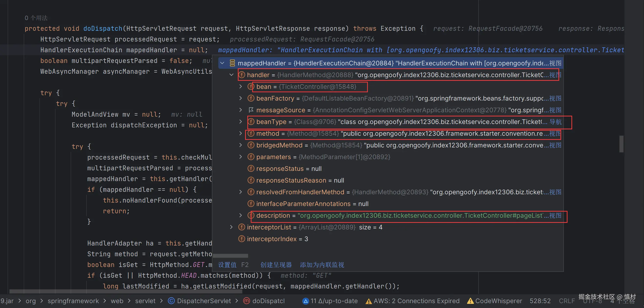Click DispatcherServlet class icon in breadcrumb
Image resolution: width=644 pixels, height=308 pixels.
click(x=171, y=301)
